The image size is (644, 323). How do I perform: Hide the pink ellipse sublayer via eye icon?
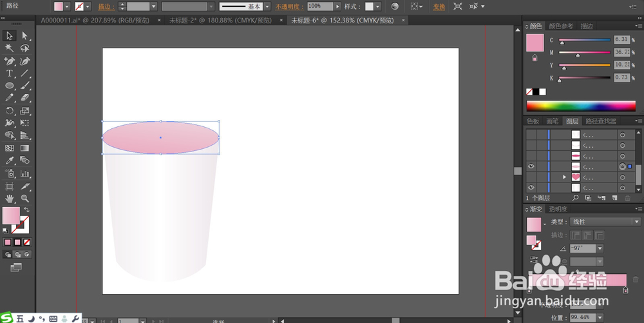[531, 166]
